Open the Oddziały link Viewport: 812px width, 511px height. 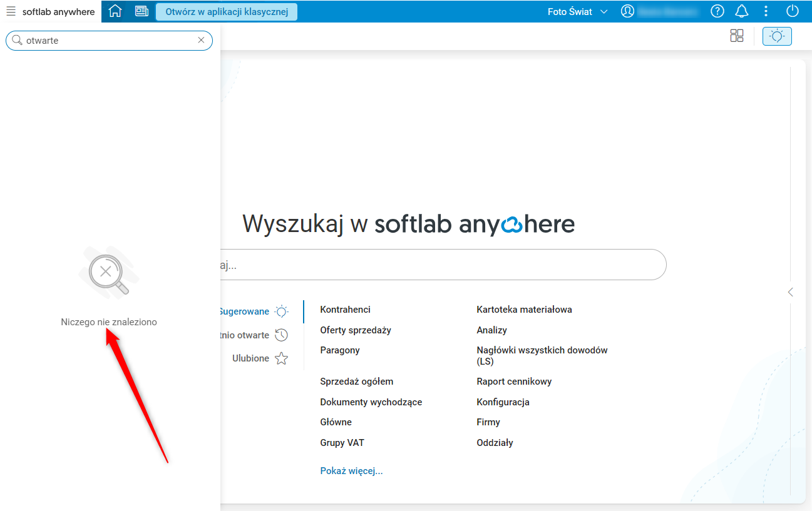click(x=495, y=443)
